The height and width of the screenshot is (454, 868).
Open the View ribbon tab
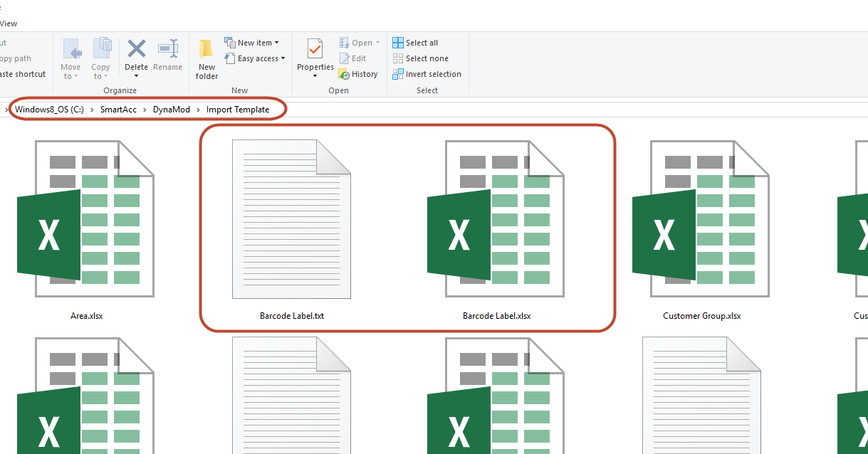click(x=9, y=23)
